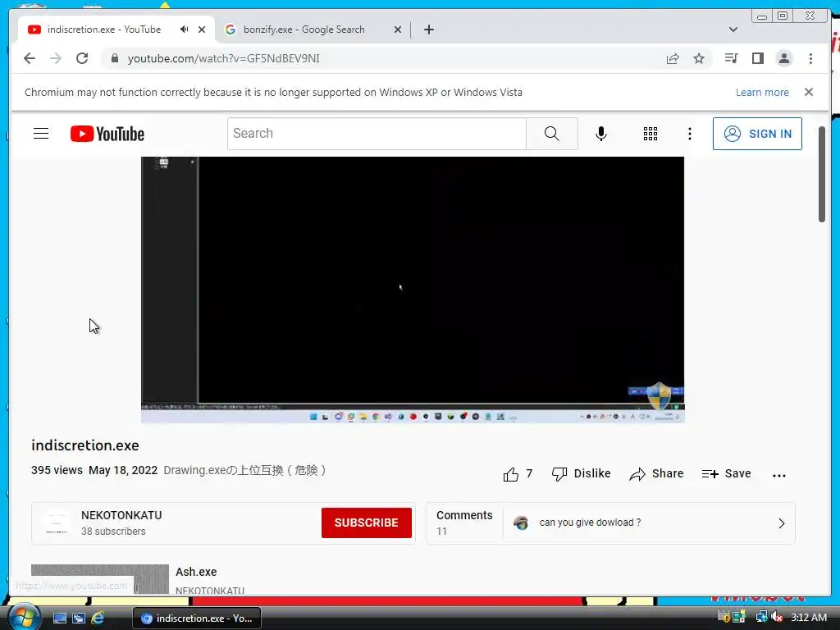Open a new browser tab
Viewport: 840px width, 630px height.
coord(428,30)
